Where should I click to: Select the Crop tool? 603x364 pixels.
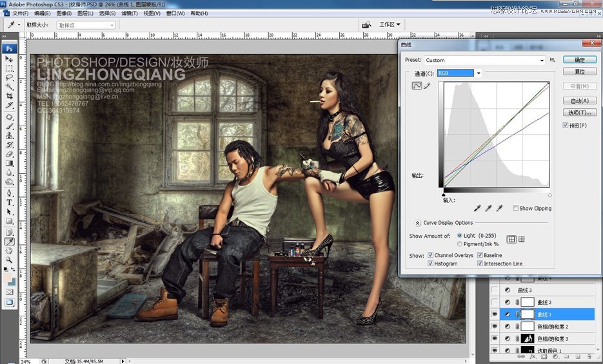click(10, 95)
